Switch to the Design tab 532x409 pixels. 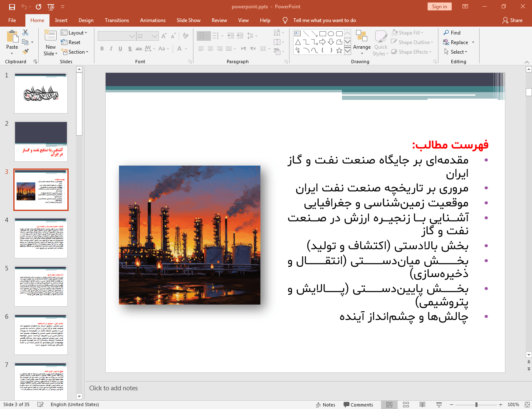(86, 20)
